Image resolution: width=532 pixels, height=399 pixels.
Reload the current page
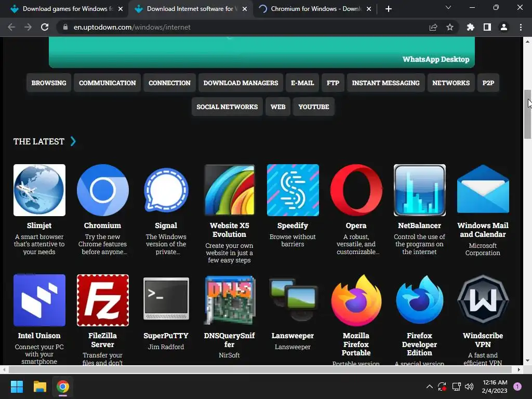(45, 27)
